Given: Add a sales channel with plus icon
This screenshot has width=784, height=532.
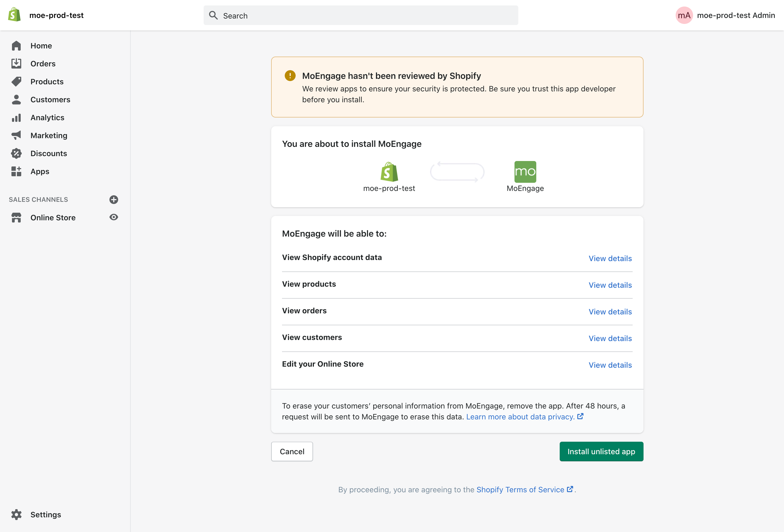Looking at the screenshot, I should 114,200.
